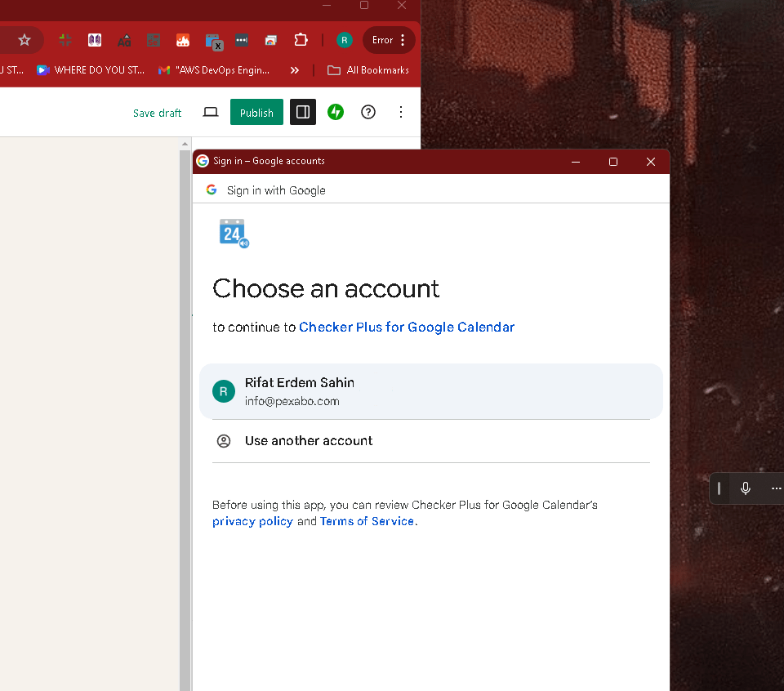Open the floating widget's three-dot menu

point(776,488)
